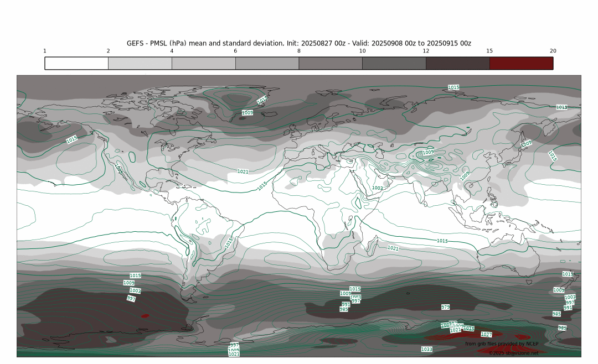598x364 pixels.
Task: Click the 1021 label in south Indian Ocean
Action: [393, 248]
